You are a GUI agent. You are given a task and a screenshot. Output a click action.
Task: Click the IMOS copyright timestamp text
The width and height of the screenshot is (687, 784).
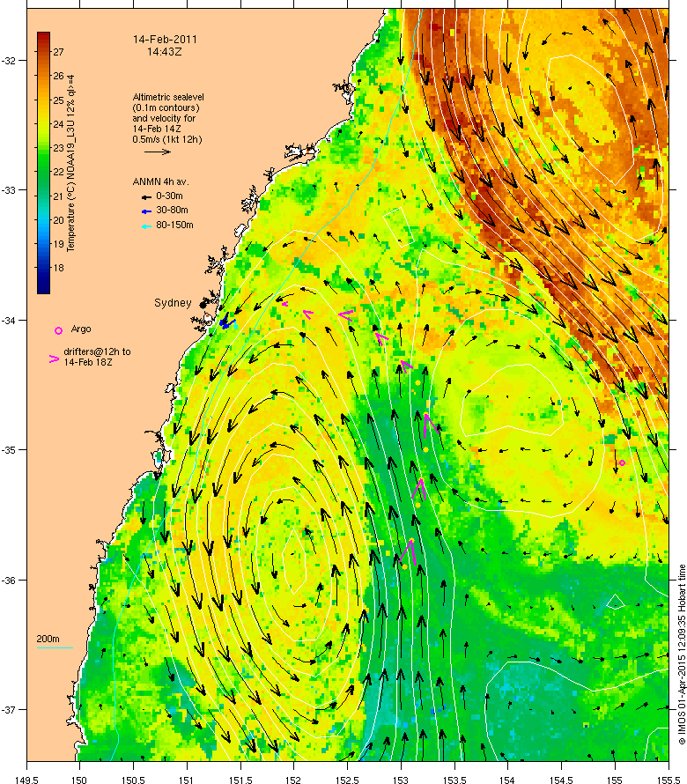[682, 654]
